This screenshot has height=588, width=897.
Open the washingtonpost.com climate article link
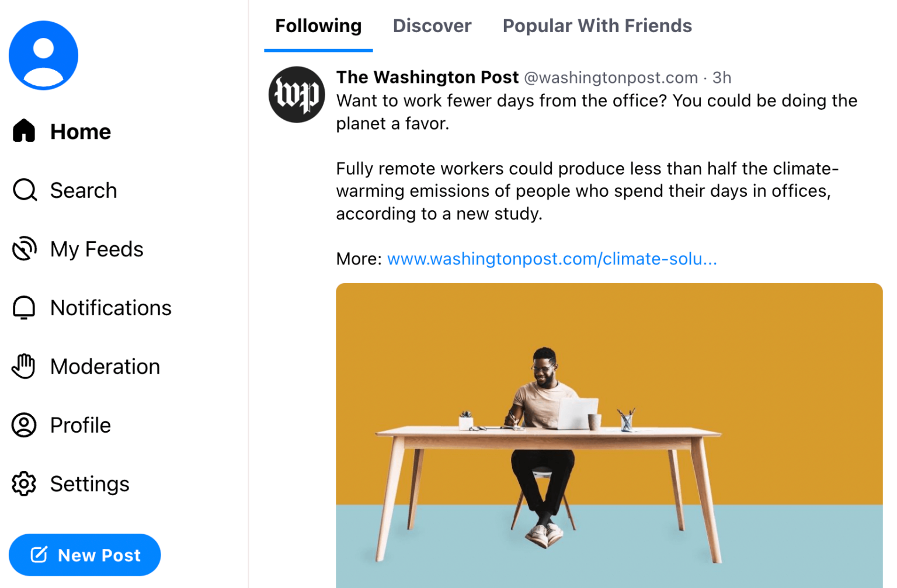click(551, 259)
